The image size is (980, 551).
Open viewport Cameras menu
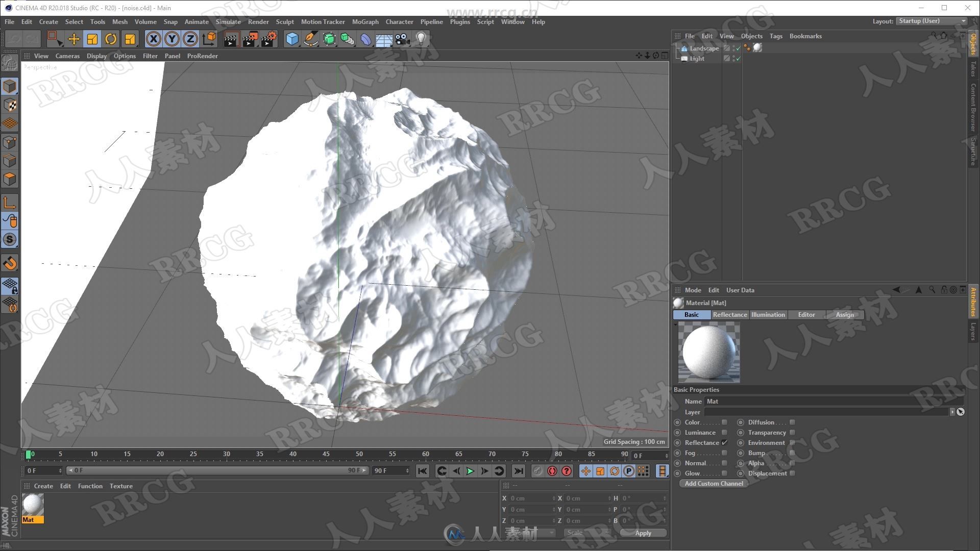pyautogui.click(x=67, y=56)
